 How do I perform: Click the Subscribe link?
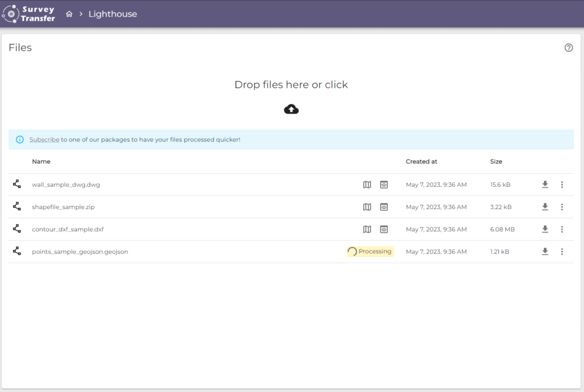[x=44, y=140]
